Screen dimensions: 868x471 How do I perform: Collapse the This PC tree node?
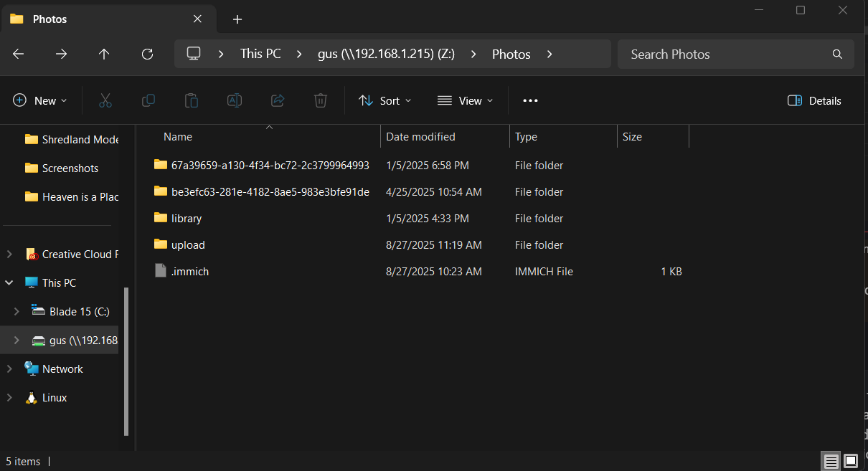(9, 283)
